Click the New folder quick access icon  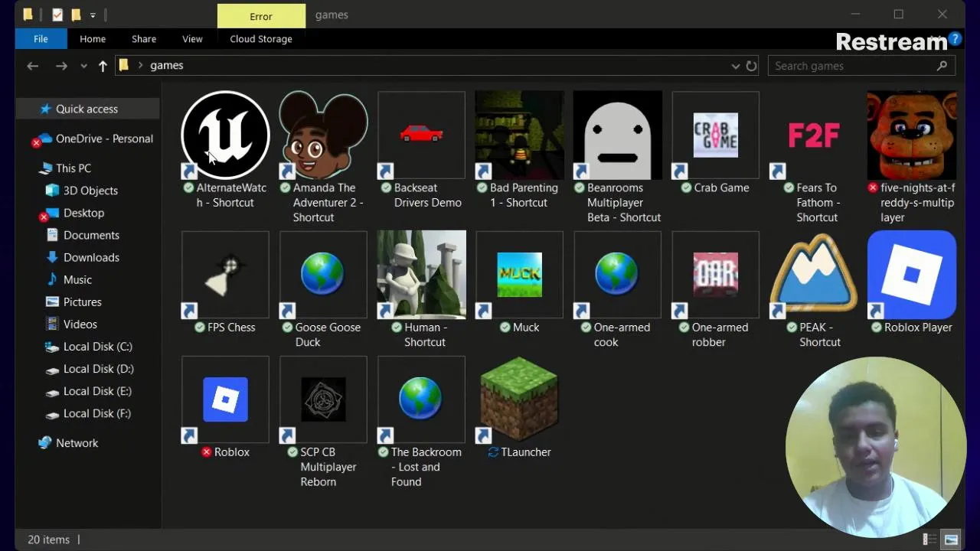[x=76, y=15]
